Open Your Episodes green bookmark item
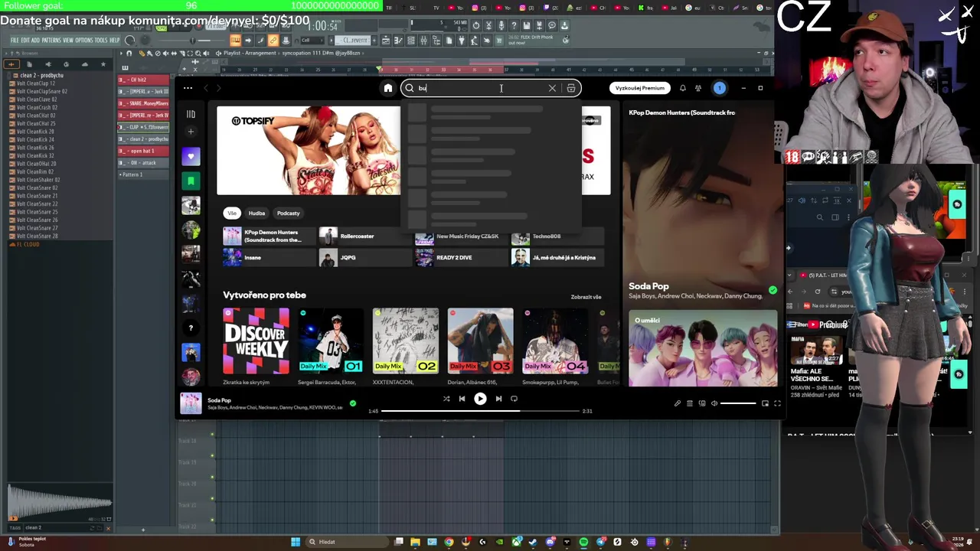Viewport: 980px width, 551px height. (191, 181)
